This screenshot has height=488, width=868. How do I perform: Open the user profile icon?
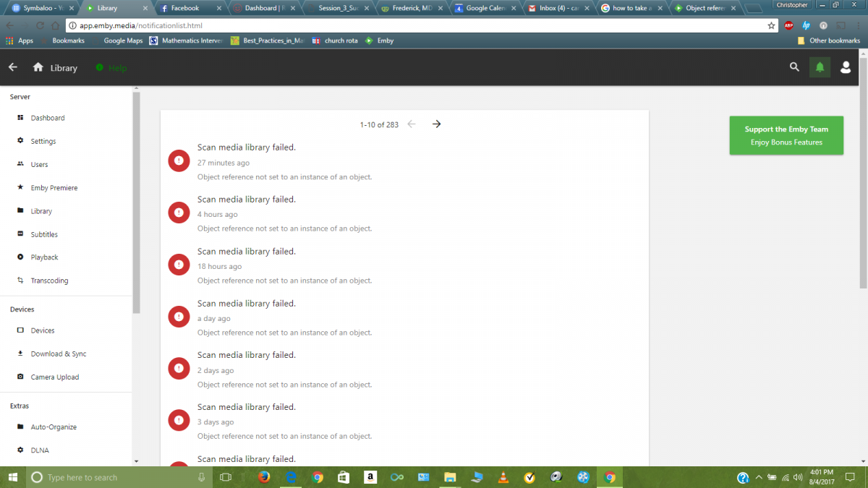tap(845, 67)
